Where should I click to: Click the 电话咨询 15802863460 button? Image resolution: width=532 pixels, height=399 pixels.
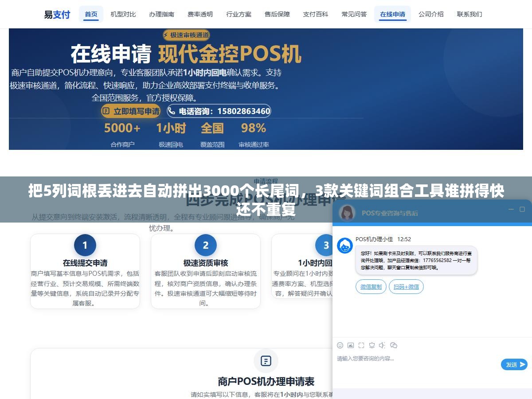pyautogui.click(x=219, y=111)
